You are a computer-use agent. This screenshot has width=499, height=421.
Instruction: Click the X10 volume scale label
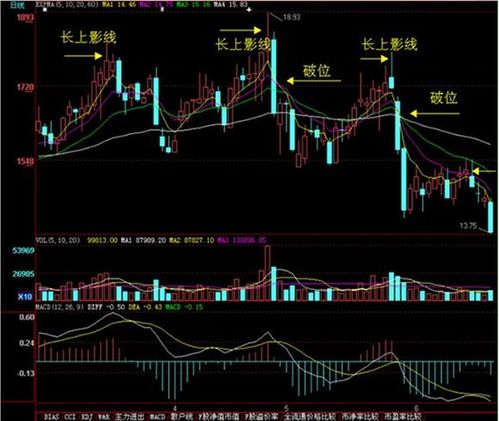click(x=25, y=297)
